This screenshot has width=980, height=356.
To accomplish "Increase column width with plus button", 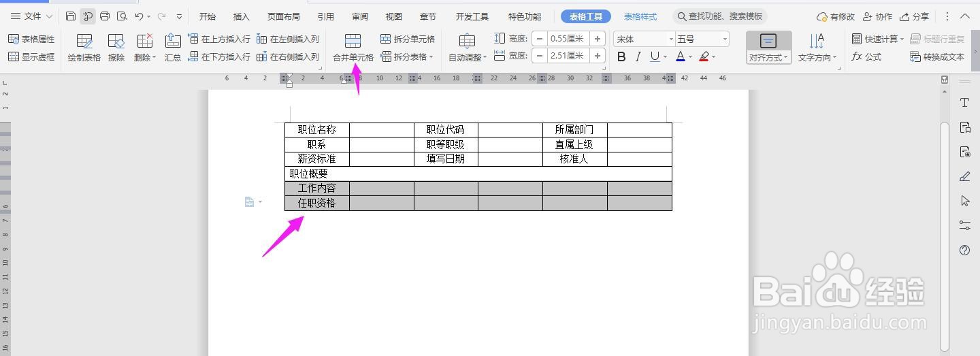I will (598, 56).
